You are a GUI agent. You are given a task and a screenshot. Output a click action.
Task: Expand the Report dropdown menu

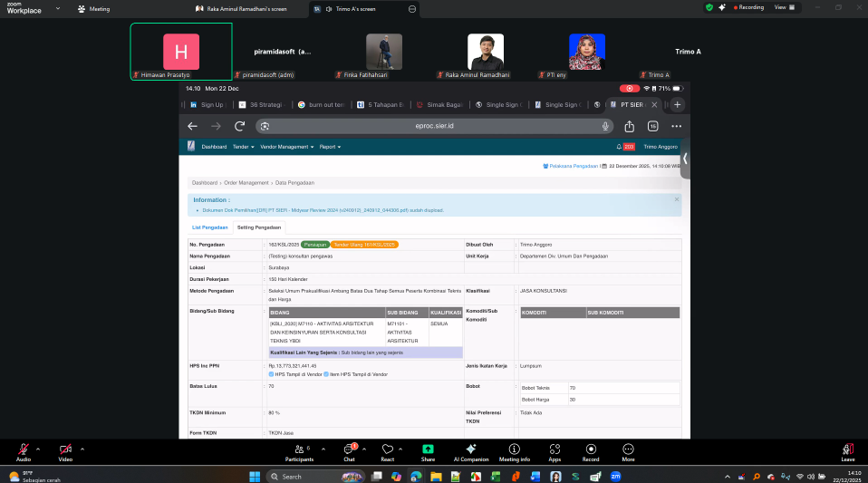pyautogui.click(x=329, y=146)
